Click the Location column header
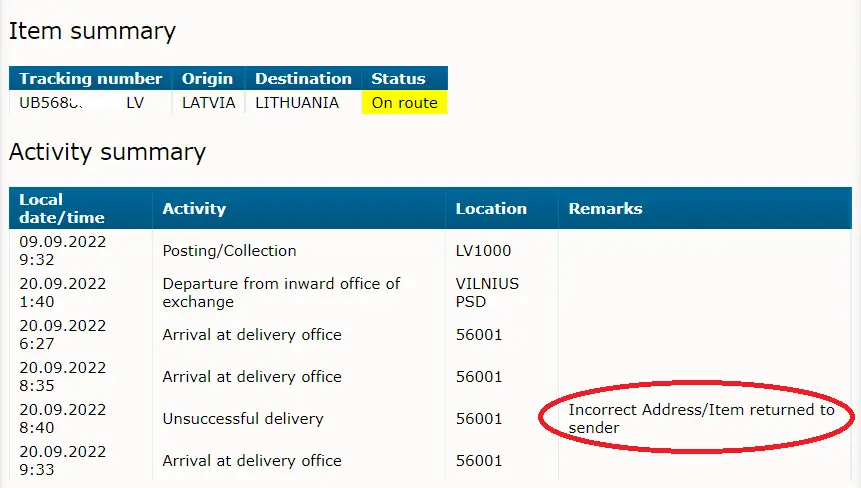861x488 pixels. tap(491, 209)
